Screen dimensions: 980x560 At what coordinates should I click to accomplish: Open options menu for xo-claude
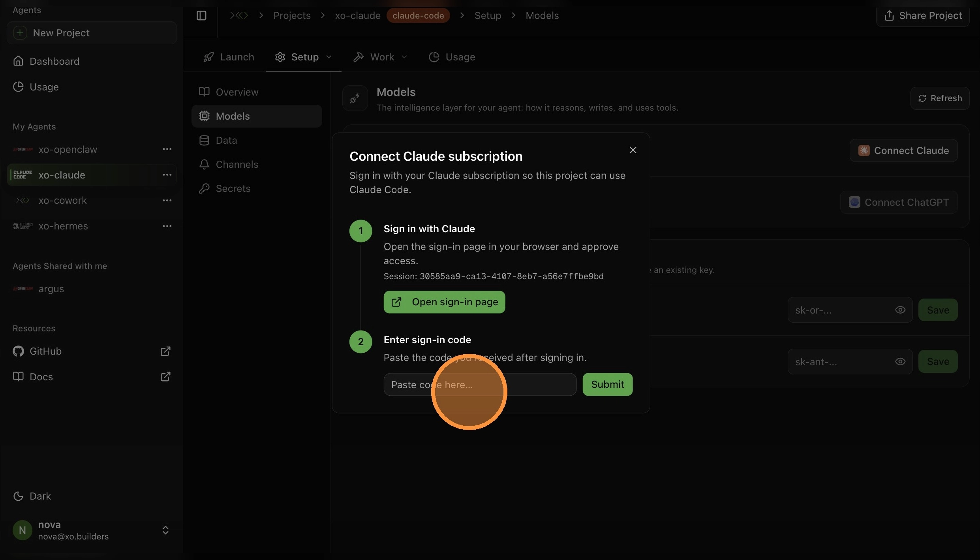(x=167, y=175)
